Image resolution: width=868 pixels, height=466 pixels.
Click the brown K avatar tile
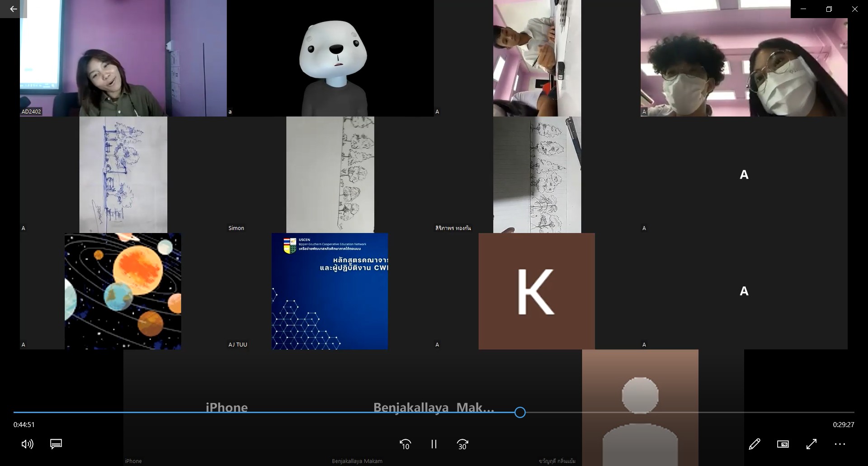(537, 291)
